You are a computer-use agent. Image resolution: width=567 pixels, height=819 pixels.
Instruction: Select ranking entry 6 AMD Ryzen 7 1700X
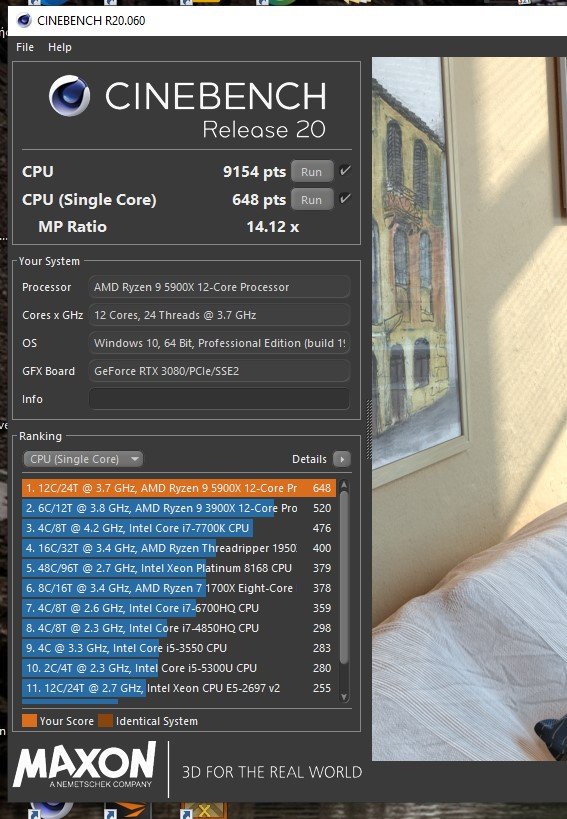pos(179,588)
